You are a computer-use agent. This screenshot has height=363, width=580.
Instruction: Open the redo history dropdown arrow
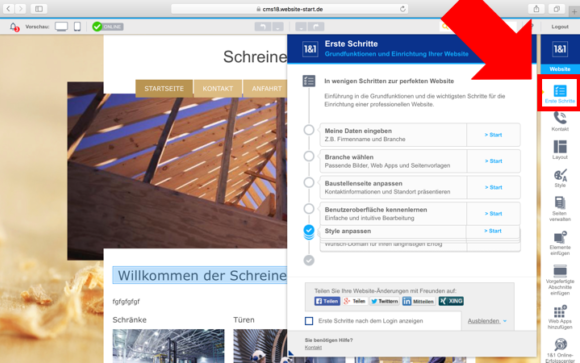(301, 27)
